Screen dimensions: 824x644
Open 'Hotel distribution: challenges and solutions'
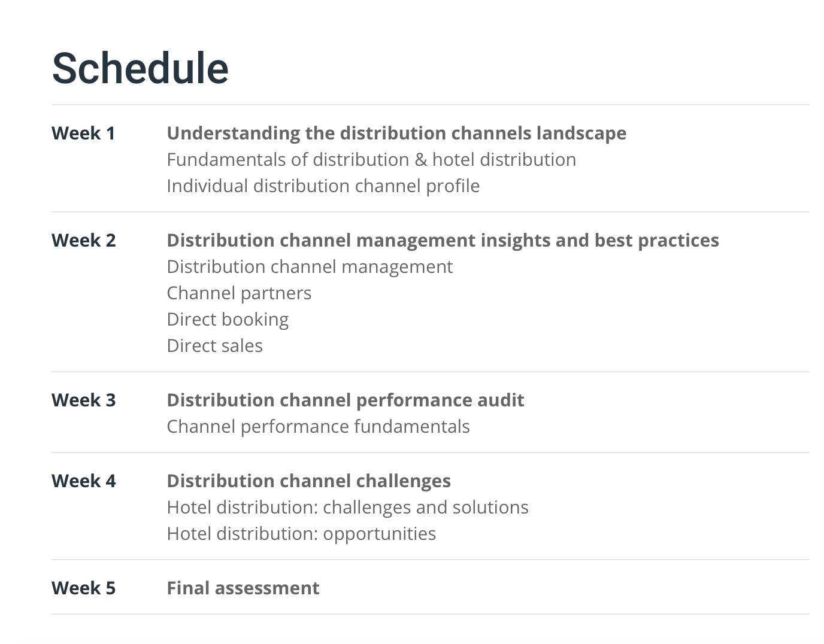tap(347, 508)
